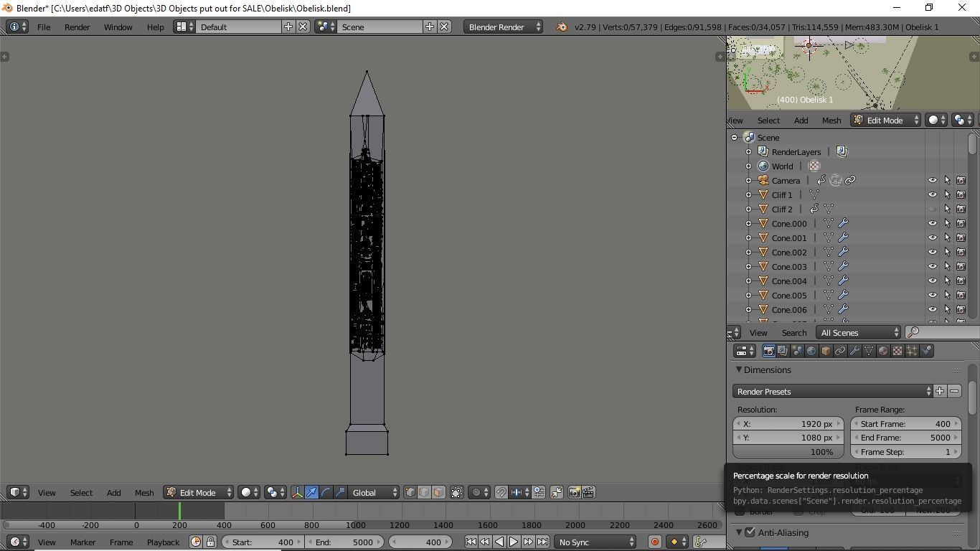Click the OpenGL render animation clapper icon
The height and width of the screenshot is (551, 980).
588,492
